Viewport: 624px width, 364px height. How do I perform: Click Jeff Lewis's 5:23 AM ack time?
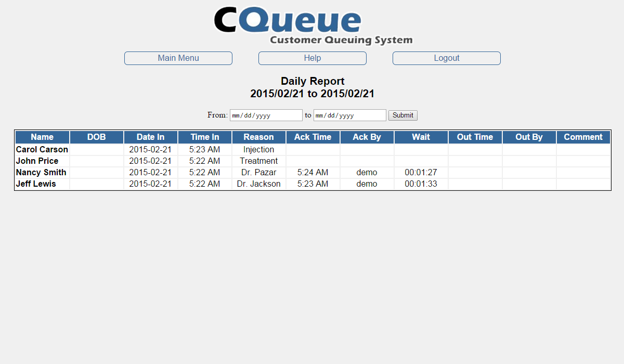click(x=313, y=184)
